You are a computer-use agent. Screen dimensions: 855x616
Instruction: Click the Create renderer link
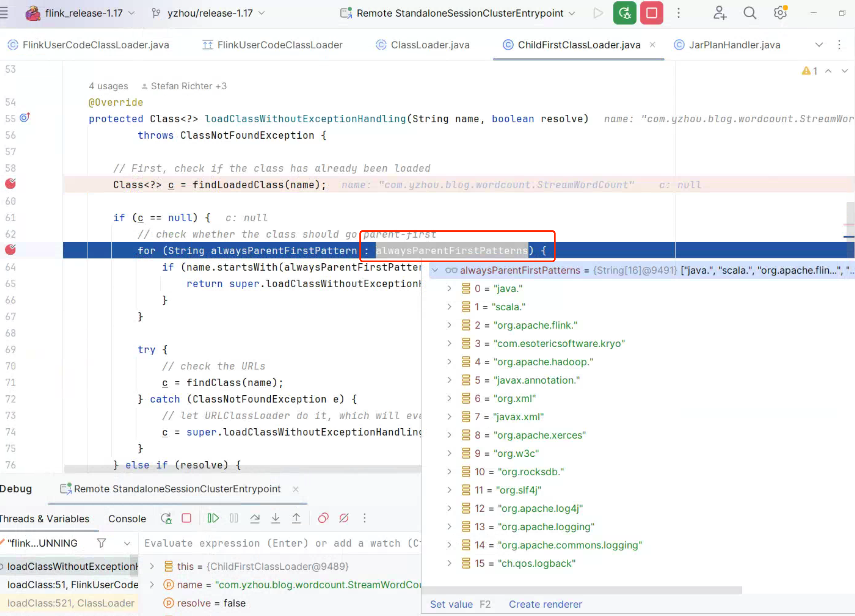[x=545, y=604]
